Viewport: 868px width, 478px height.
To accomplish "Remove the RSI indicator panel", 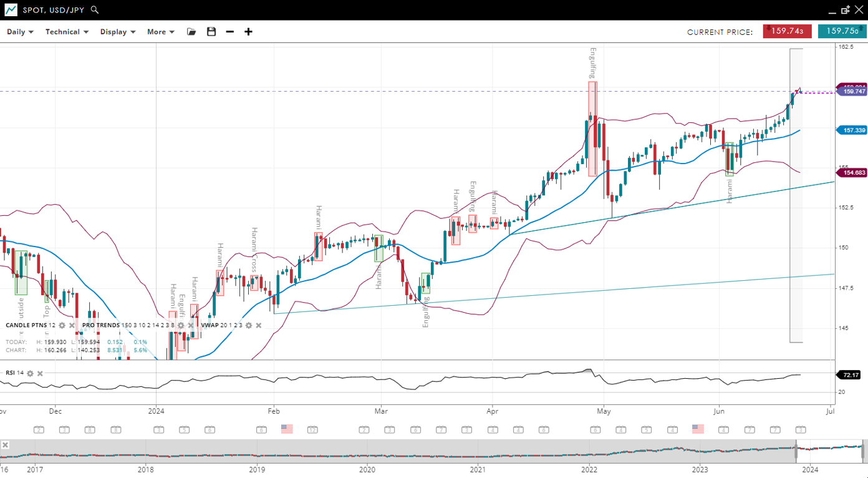I will tap(40, 374).
